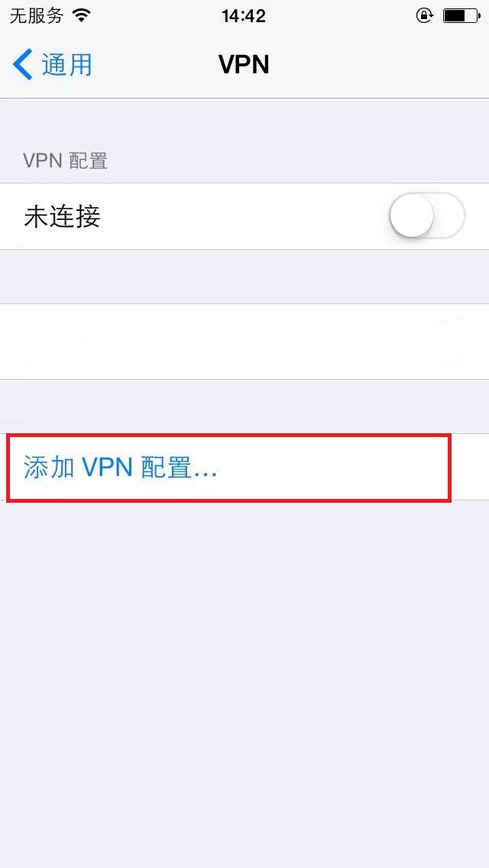Tap the red highlighted box border
This screenshot has width=489, height=868.
coord(228,436)
